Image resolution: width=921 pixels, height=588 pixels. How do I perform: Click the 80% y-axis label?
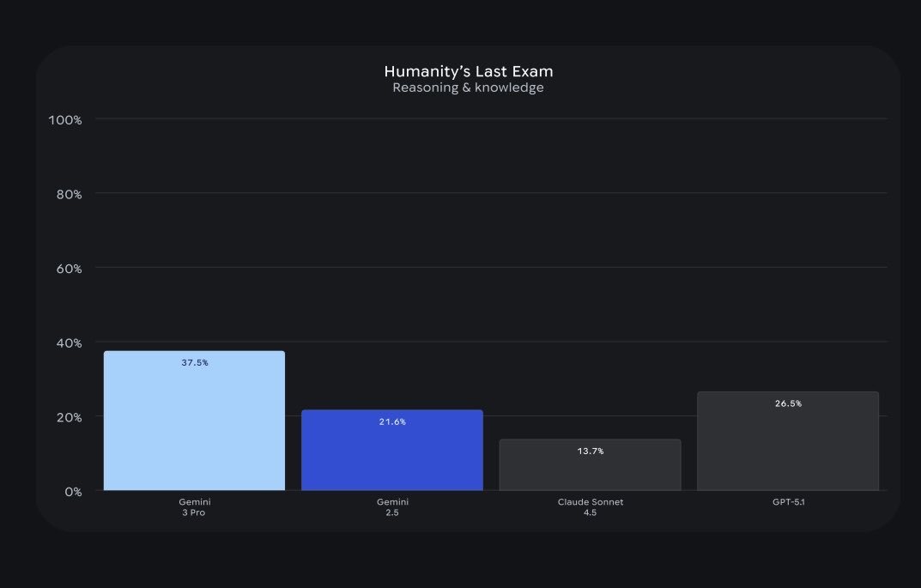[68, 195]
